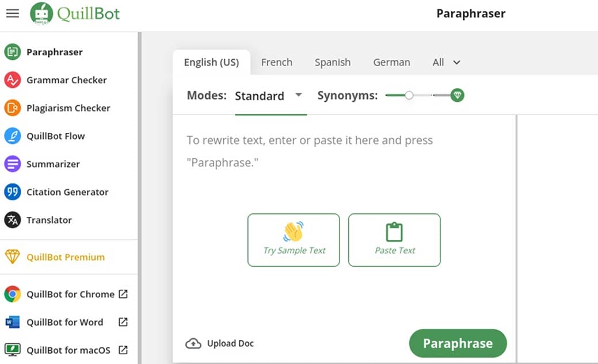This screenshot has width=598, height=364.
Task: Click the QuillBot Premium diamond icon
Action: point(12,257)
